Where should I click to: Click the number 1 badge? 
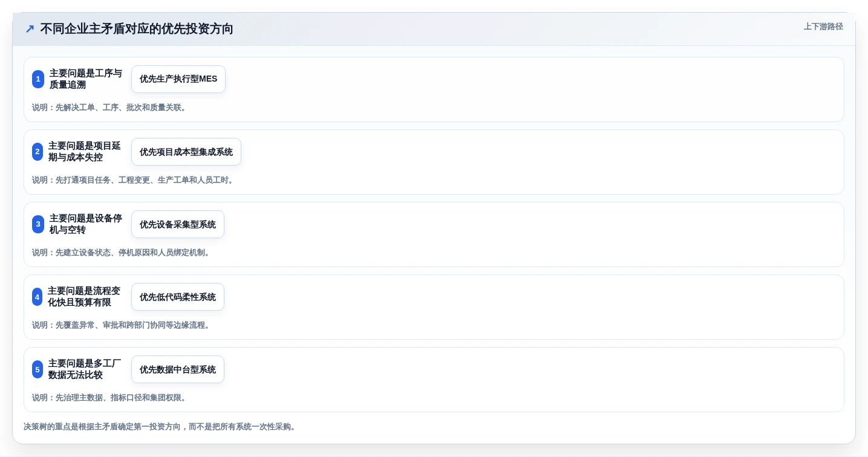coord(38,79)
